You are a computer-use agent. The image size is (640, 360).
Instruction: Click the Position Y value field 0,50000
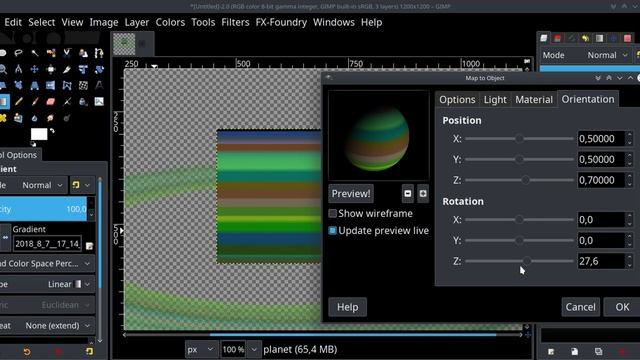(601, 159)
